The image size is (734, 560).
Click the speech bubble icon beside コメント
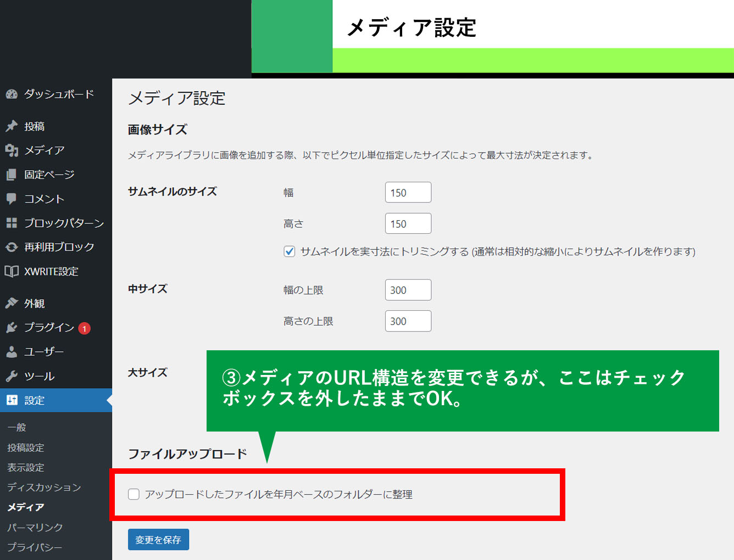click(12, 199)
